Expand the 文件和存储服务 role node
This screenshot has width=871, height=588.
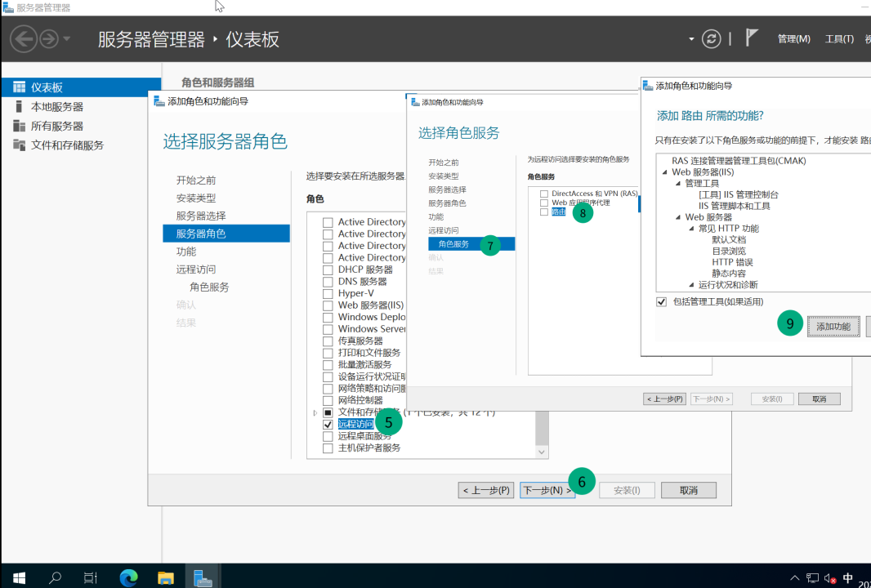click(315, 412)
